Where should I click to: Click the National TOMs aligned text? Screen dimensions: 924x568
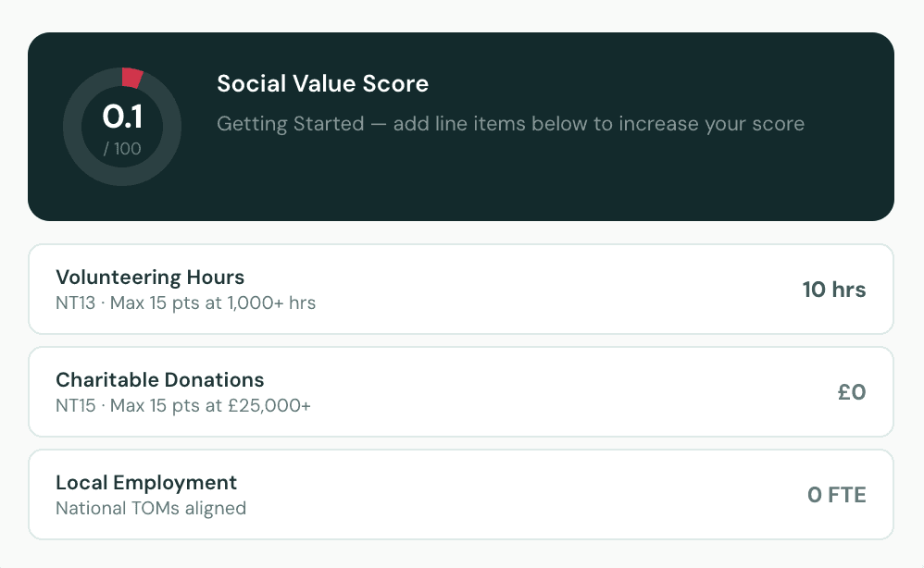point(151,508)
